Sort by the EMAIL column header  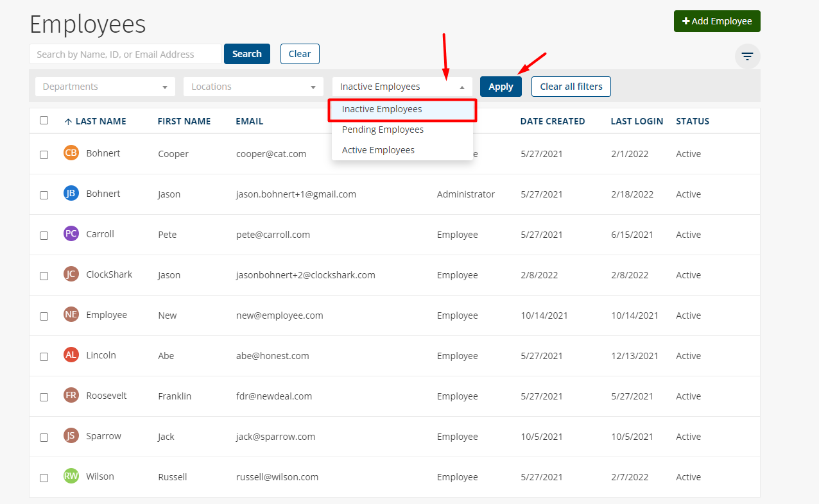pos(250,121)
